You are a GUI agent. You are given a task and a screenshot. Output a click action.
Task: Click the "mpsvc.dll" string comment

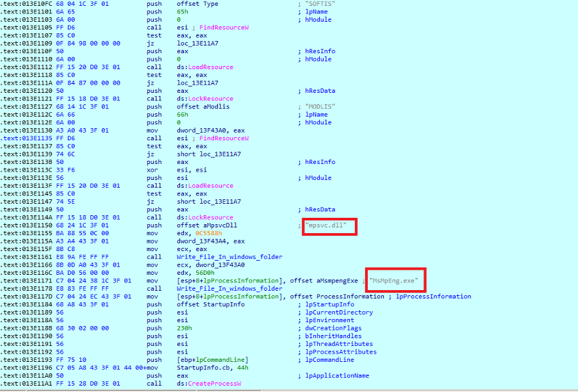[326, 225]
